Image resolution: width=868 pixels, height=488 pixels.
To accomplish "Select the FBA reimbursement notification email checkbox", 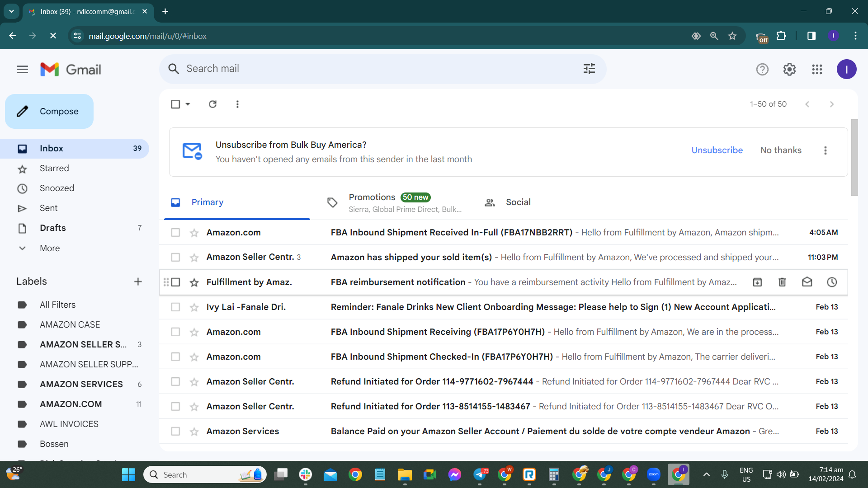I will click(175, 282).
